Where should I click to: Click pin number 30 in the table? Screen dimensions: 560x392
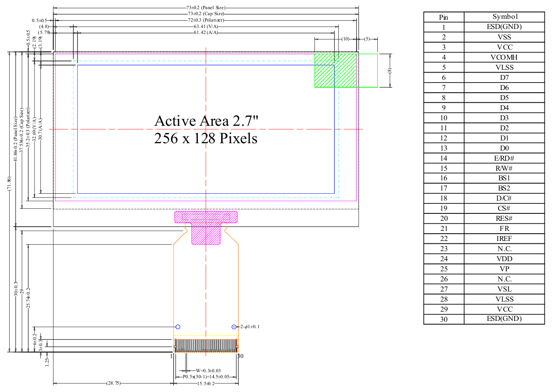click(443, 319)
